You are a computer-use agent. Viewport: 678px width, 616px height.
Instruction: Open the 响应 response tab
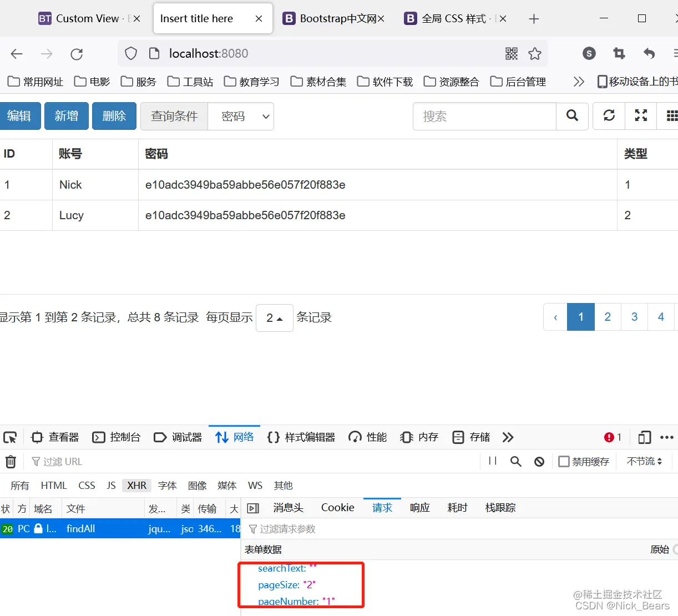[x=420, y=508]
